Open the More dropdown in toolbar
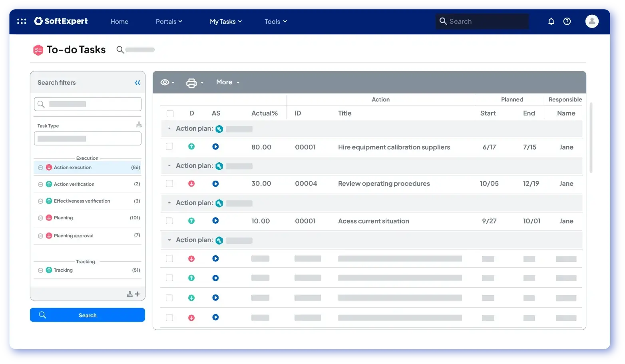This screenshot has height=364, width=625. tap(228, 82)
